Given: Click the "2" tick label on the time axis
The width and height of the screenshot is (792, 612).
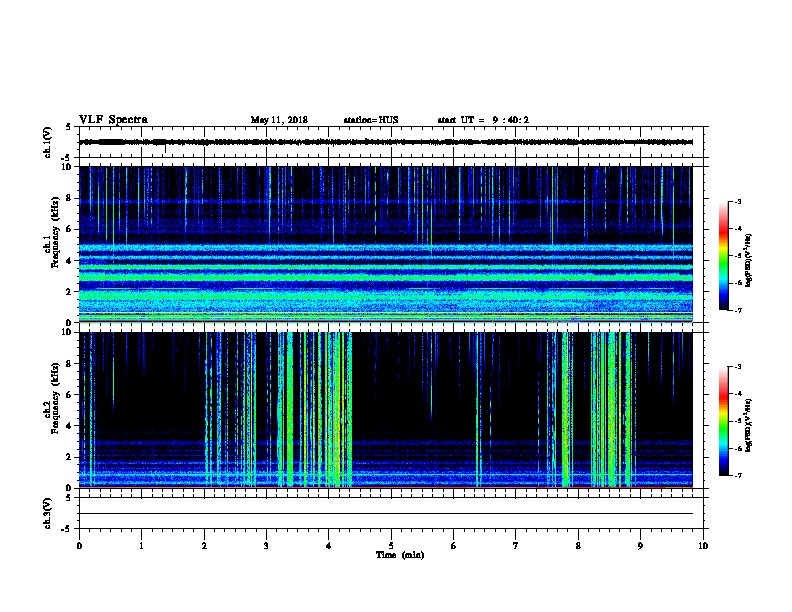Looking at the screenshot, I should click(x=204, y=545).
